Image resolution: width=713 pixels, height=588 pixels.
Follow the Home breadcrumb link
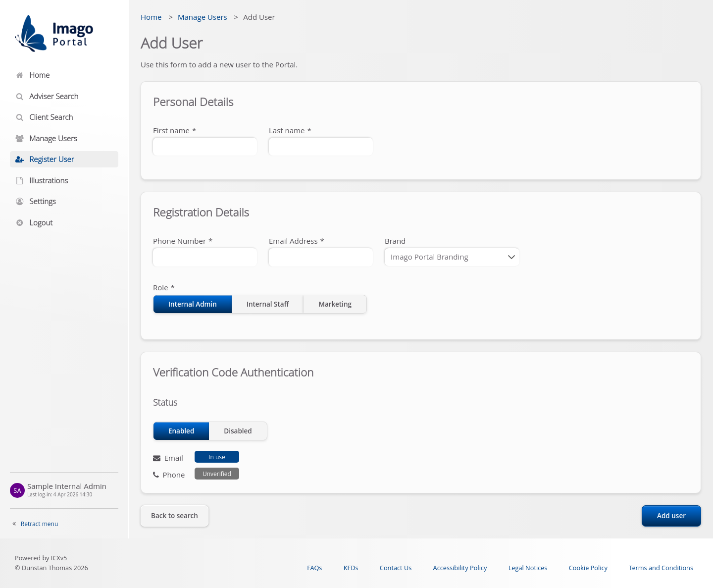151,17
